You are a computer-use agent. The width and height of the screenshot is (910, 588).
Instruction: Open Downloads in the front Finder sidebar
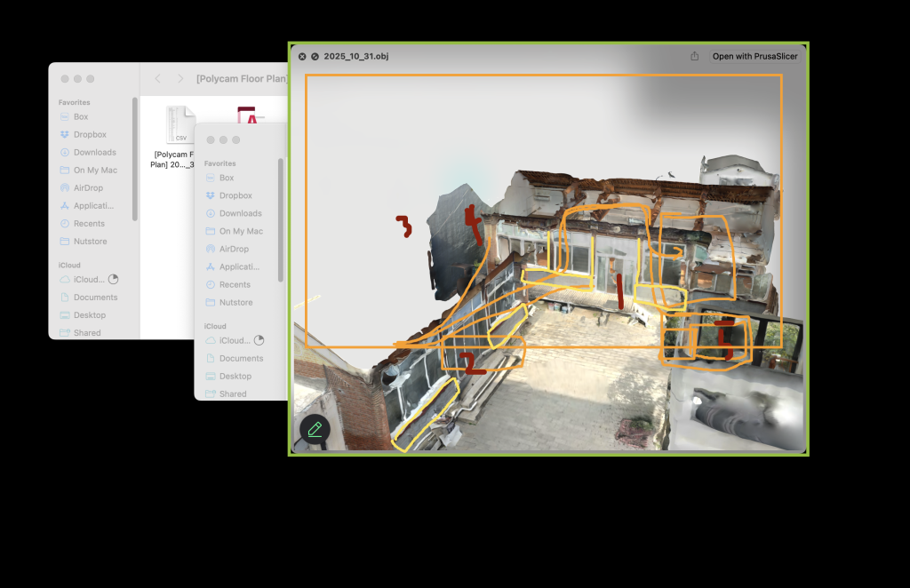pyautogui.click(x=239, y=213)
